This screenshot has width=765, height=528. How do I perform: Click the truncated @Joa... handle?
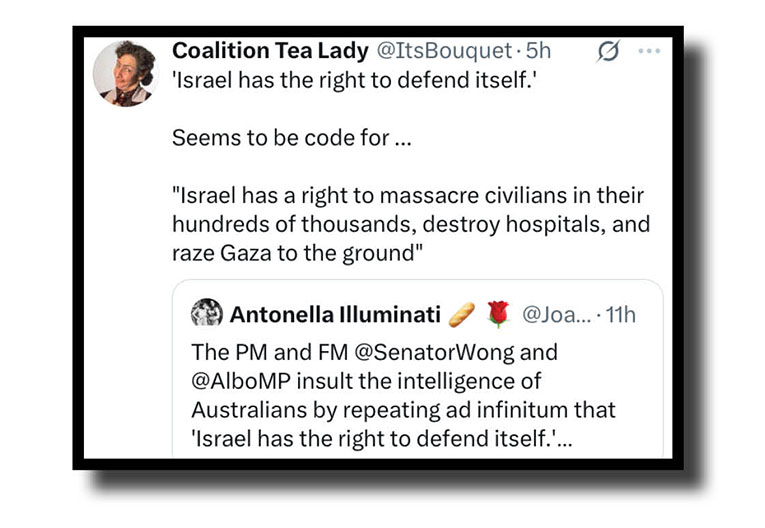tap(555, 315)
